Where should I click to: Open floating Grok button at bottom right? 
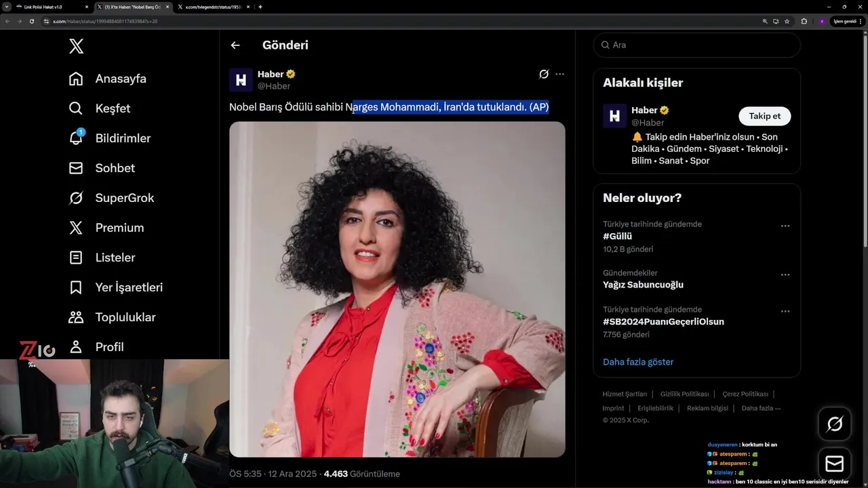835,424
